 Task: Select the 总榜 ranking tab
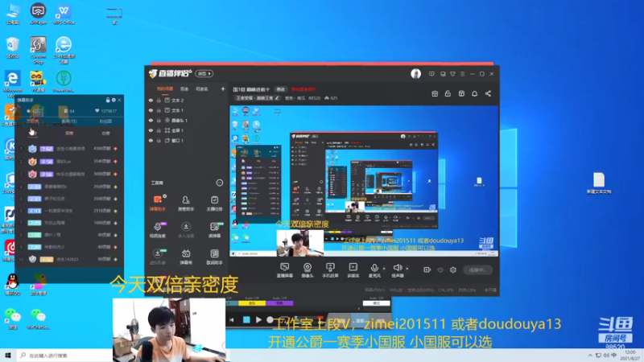(105, 134)
